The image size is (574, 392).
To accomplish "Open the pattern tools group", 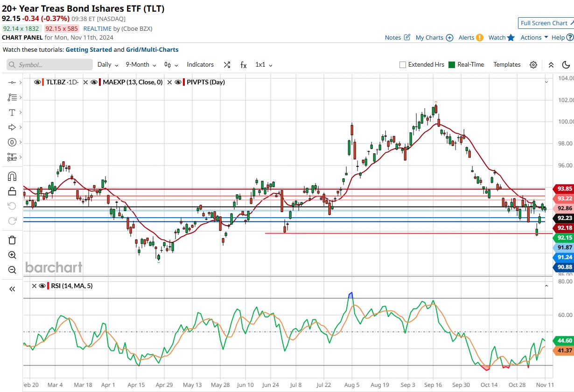I will point(12,158).
